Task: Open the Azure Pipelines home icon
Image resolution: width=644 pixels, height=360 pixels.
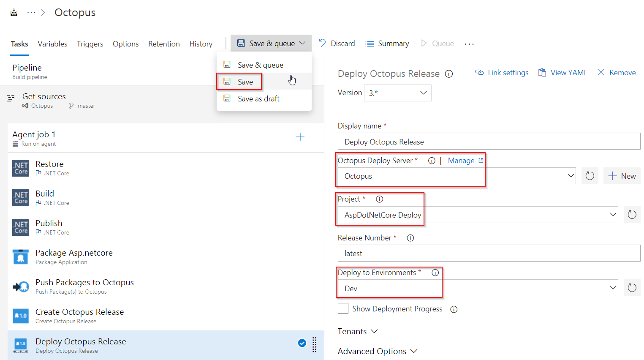Action: [14, 12]
